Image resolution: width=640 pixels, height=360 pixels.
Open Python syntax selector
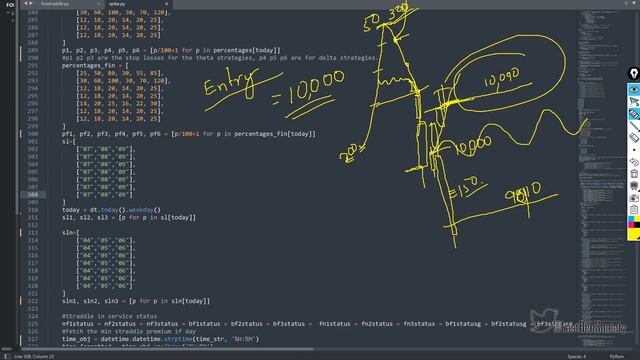tap(617, 356)
